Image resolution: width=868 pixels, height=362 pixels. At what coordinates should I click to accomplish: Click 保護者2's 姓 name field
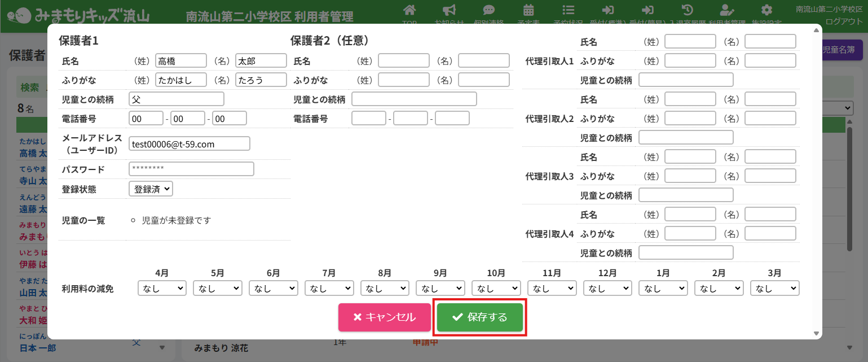click(404, 60)
